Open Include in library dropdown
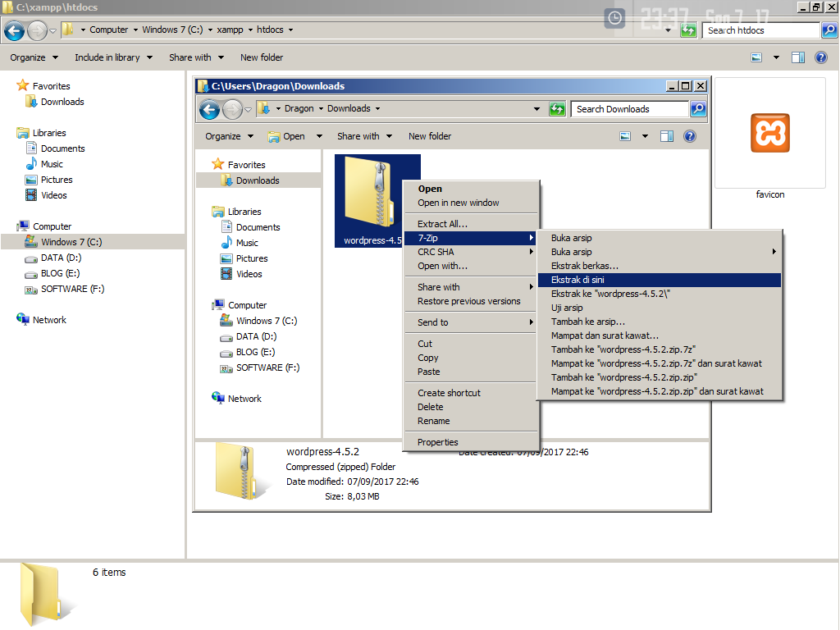Screen dimensions: 840x630 pos(113,57)
